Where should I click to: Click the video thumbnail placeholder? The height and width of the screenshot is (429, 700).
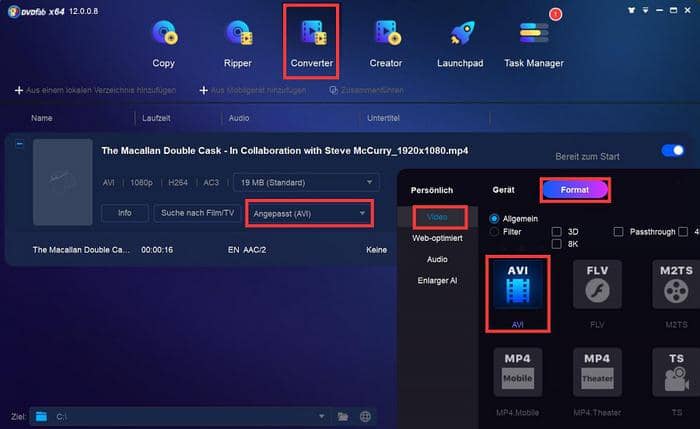tap(63, 182)
